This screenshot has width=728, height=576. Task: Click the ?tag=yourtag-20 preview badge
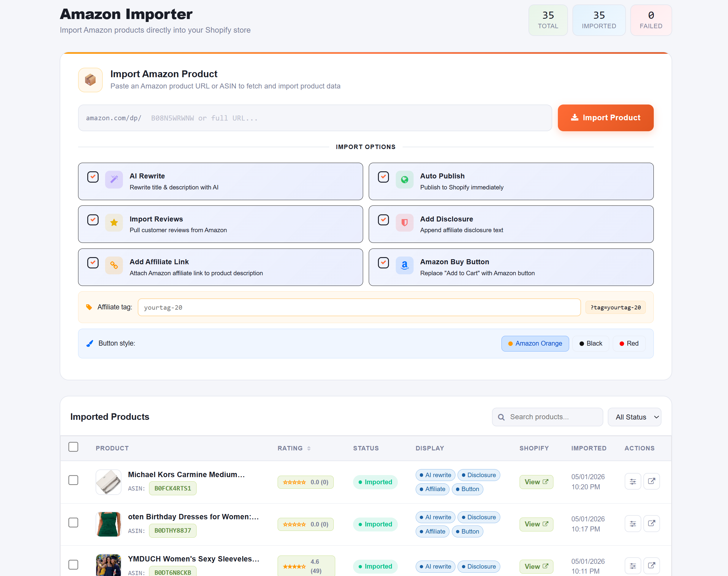coord(615,307)
